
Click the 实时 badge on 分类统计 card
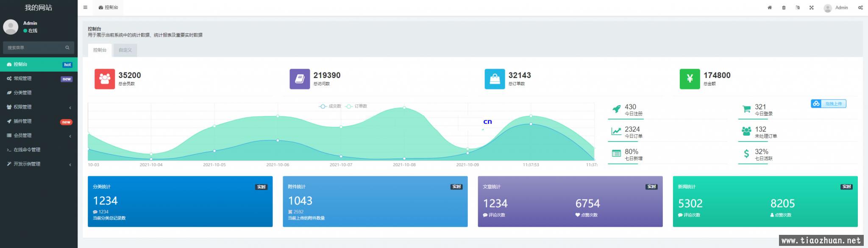pyautogui.click(x=262, y=187)
